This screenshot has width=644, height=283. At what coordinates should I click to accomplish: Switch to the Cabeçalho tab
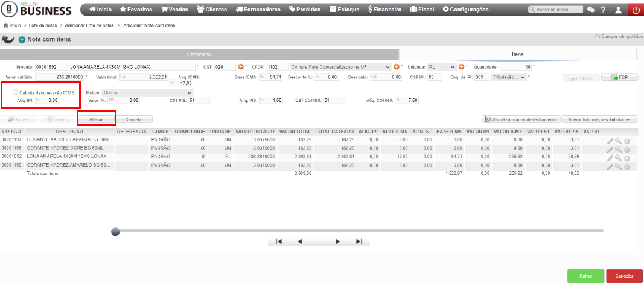coord(199,54)
